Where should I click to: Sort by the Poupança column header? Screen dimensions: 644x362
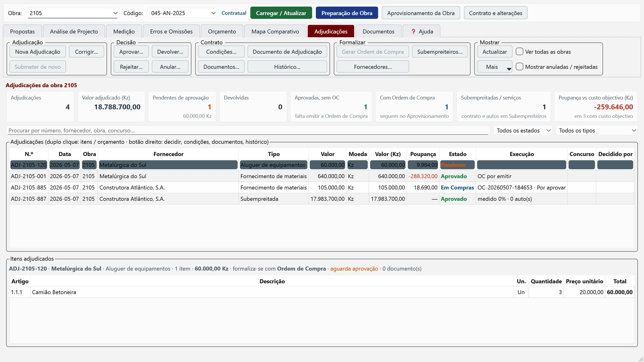coord(423,154)
